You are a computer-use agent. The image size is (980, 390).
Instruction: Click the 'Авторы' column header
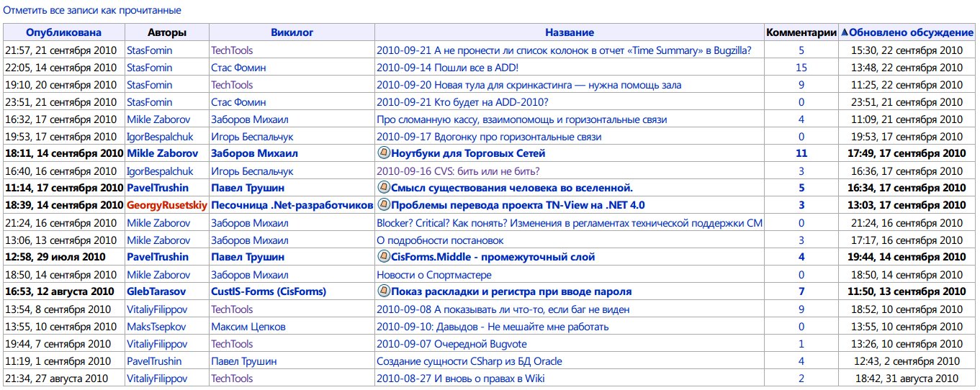coord(167,32)
